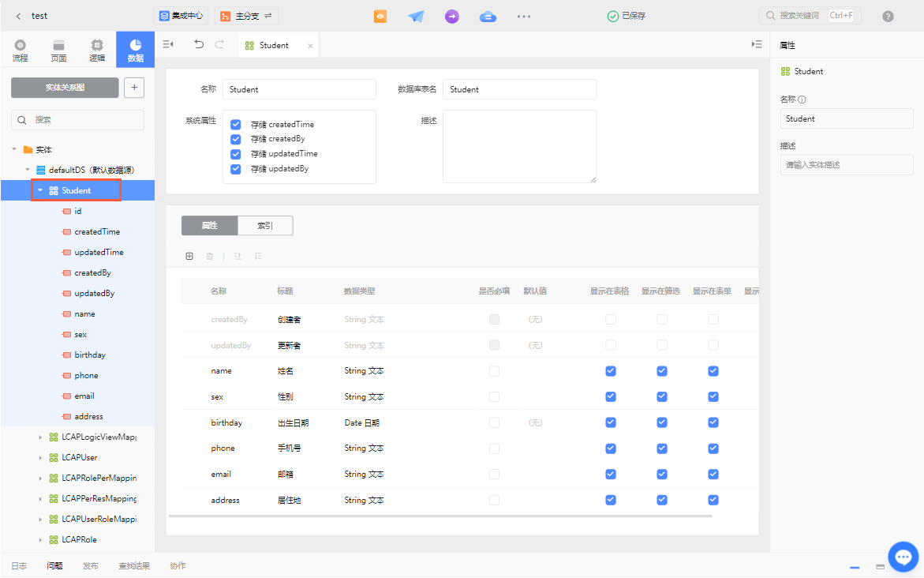
Task: Open the chat support bubble icon
Action: (903, 557)
